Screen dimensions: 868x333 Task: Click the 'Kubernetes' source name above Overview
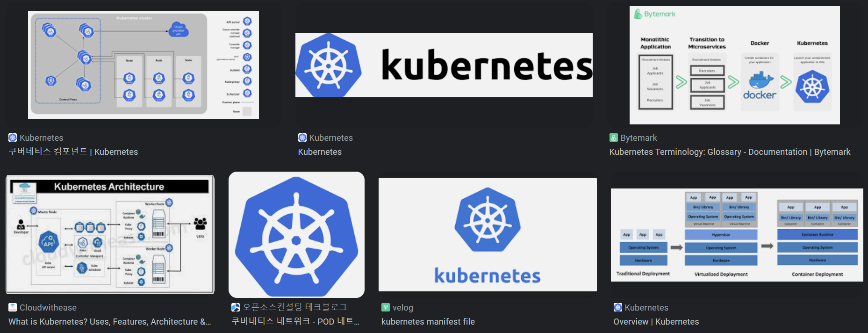click(646, 308)
